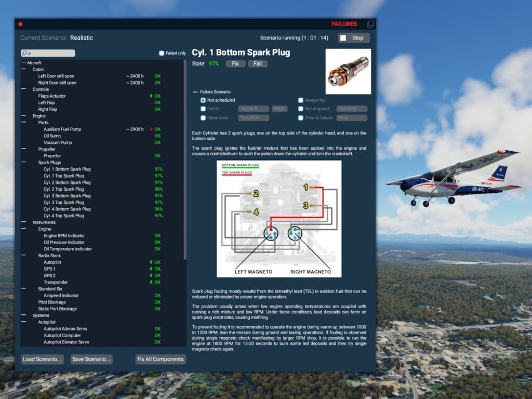Click the magnifier icon in search box
Screen dimensions: 532x399
(x=24, y=53)
